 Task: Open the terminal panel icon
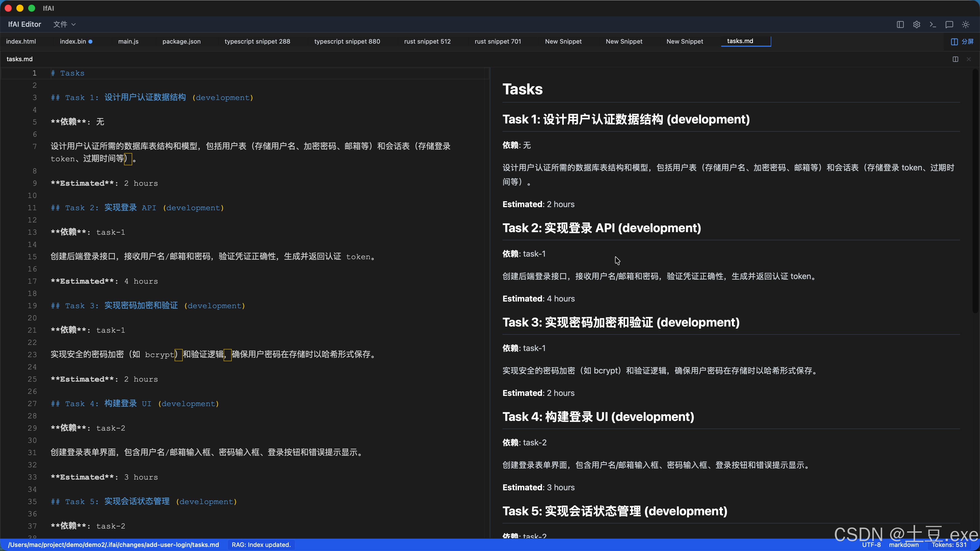click(x=933, y=24)
